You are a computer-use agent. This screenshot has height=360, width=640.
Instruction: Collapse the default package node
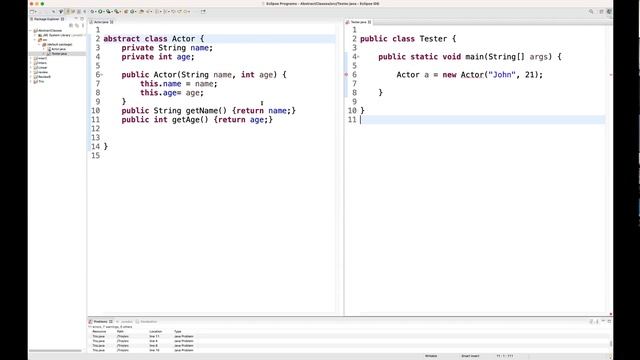pos(40,44)
